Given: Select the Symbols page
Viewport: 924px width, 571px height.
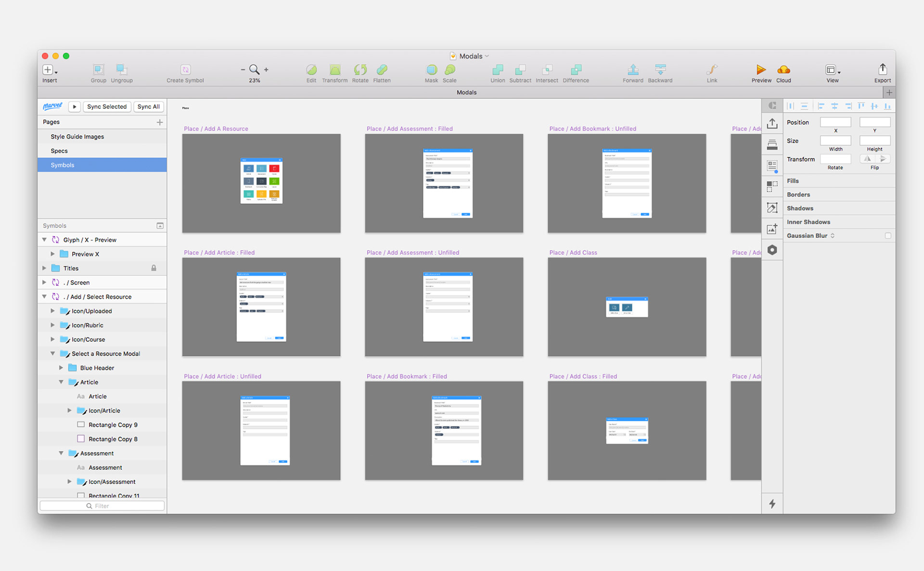Looking at the screenshot, I should [x=102, y=165].
